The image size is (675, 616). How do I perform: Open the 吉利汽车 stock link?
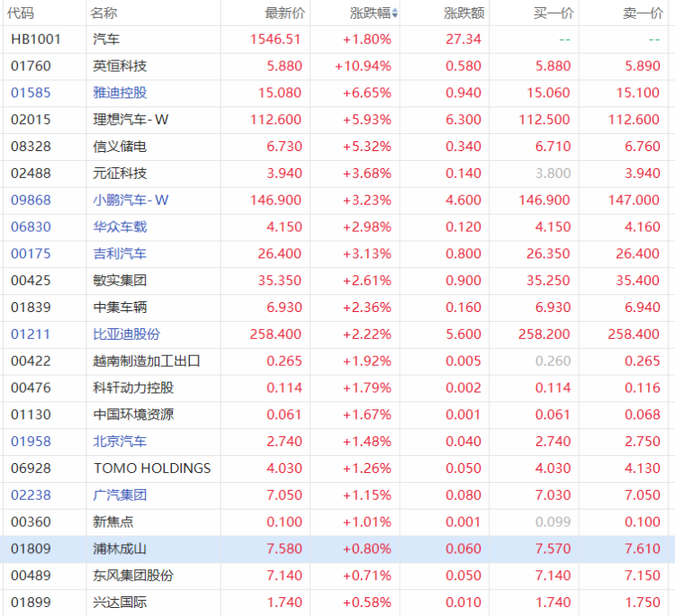coord(120,254)
